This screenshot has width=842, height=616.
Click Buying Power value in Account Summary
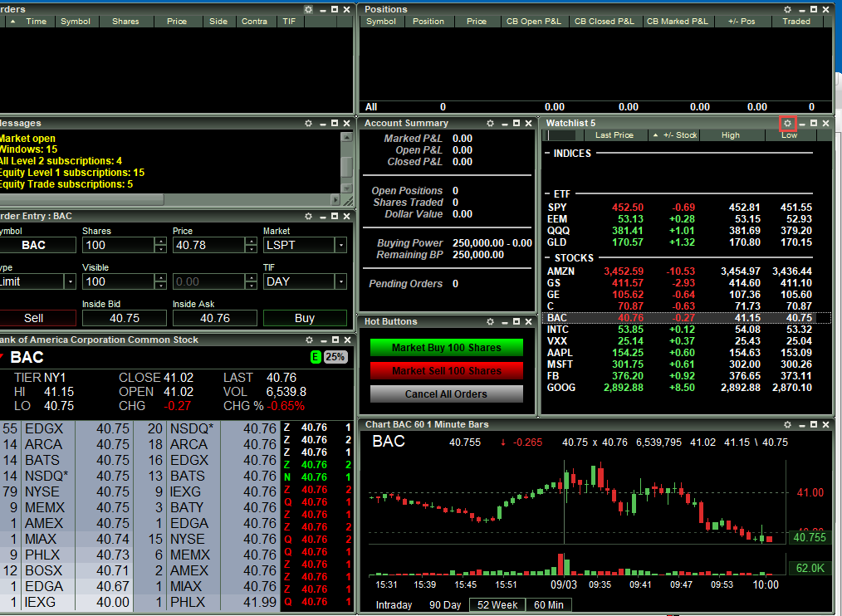pyautogui.click(x=492, y=243)
